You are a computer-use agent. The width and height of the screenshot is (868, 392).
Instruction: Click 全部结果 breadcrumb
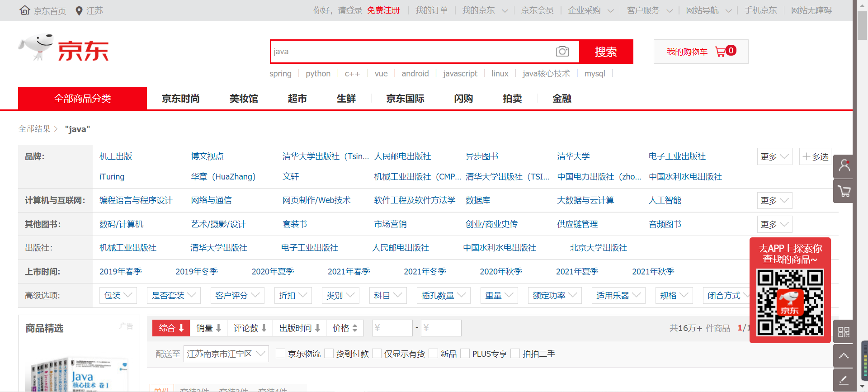[34, 129]
